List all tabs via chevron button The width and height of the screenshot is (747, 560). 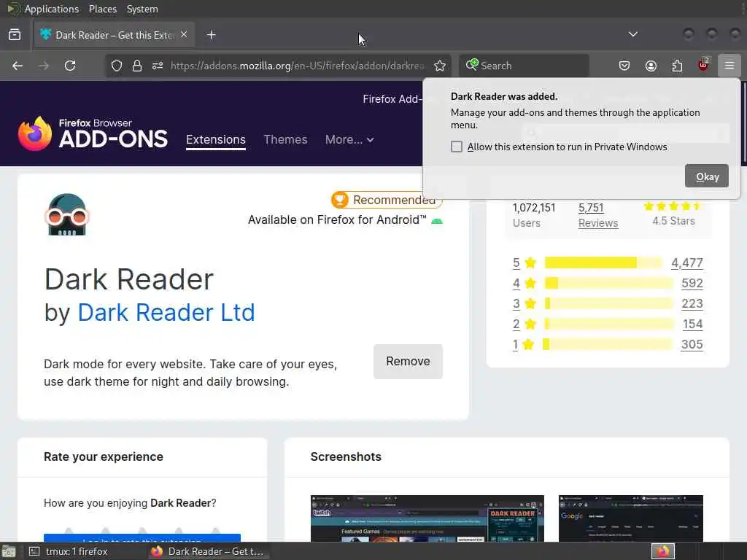632,34
